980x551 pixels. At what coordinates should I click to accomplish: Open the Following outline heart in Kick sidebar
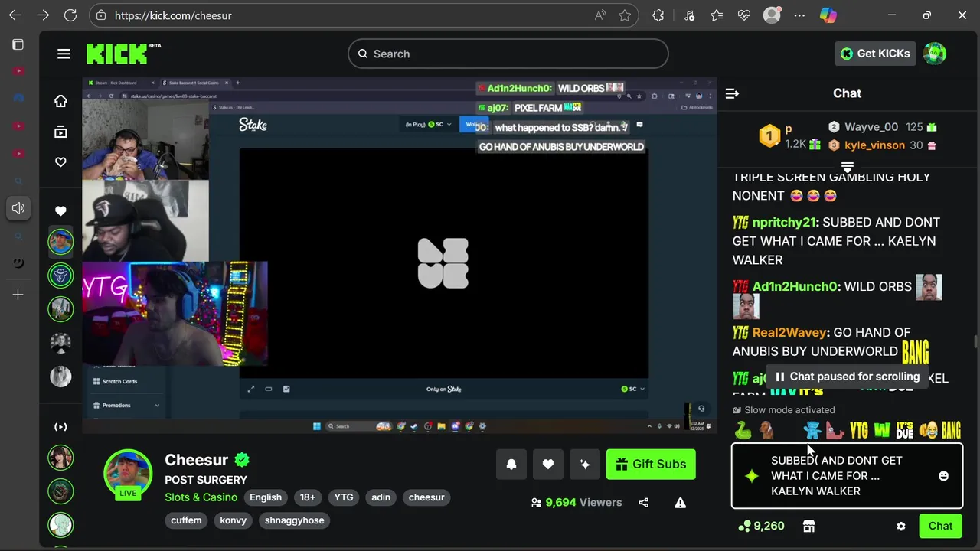click(60, 162)
